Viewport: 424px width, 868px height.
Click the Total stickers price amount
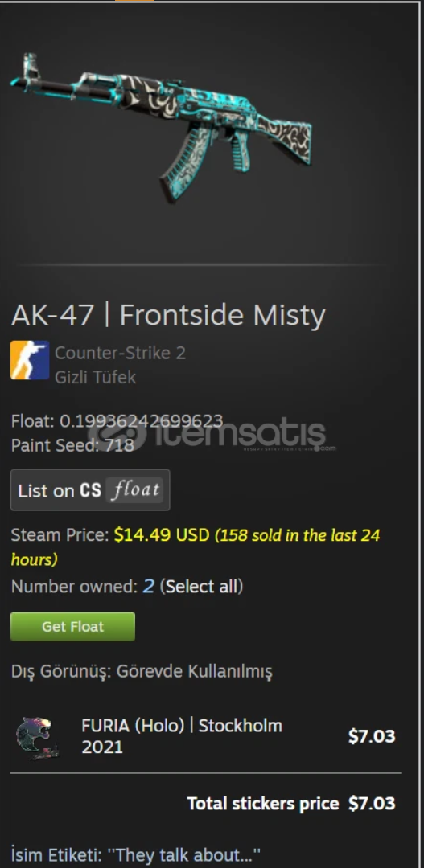click(x=372, y=803)
